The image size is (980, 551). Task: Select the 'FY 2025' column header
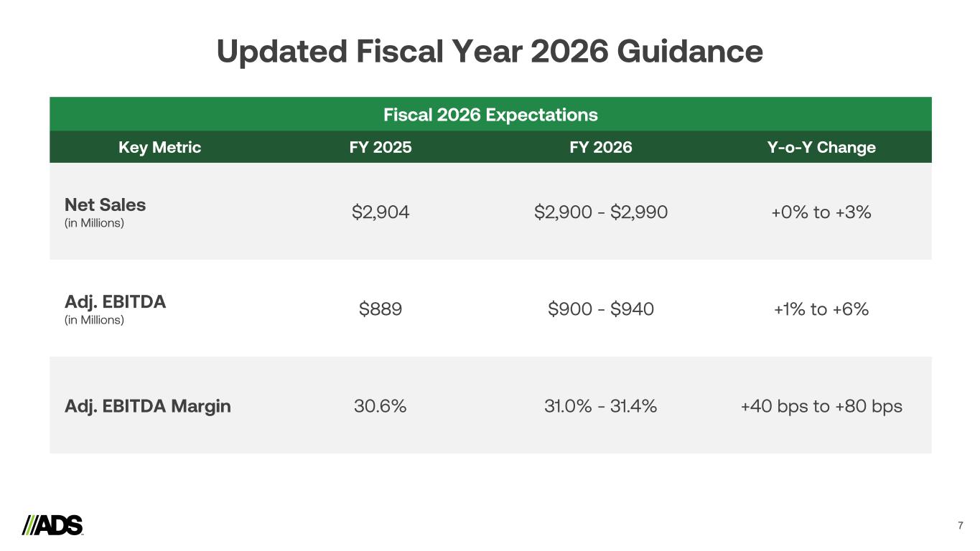pyautogui.click(x=381, y=148)
